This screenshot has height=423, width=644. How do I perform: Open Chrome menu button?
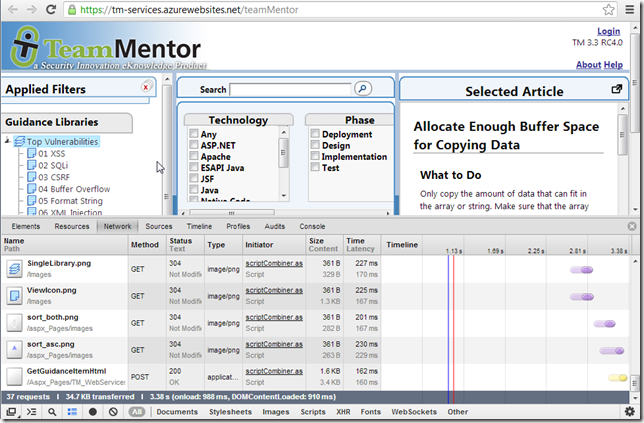click(x=630, y=9)
